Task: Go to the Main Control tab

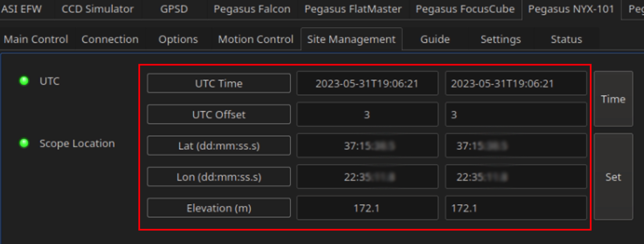Action: [36, 40]
